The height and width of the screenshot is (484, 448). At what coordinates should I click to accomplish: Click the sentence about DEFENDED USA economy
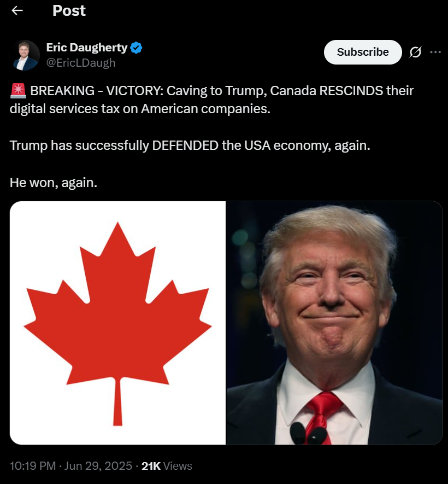[190, 145]
